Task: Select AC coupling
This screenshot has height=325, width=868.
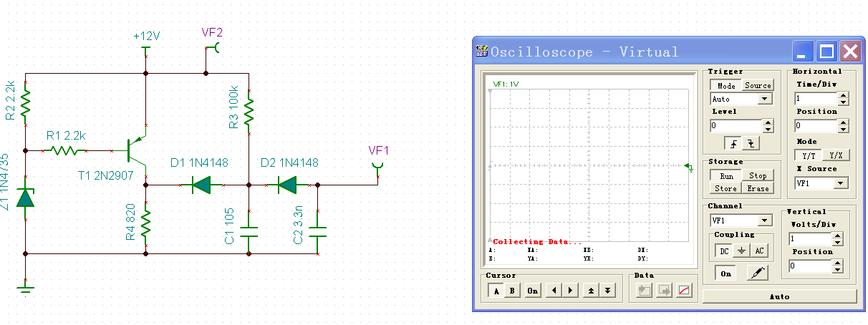Action: 759,251
